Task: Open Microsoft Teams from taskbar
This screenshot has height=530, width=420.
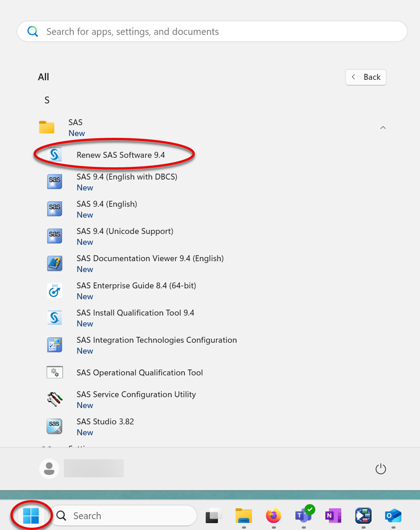Action: (304, 514)
